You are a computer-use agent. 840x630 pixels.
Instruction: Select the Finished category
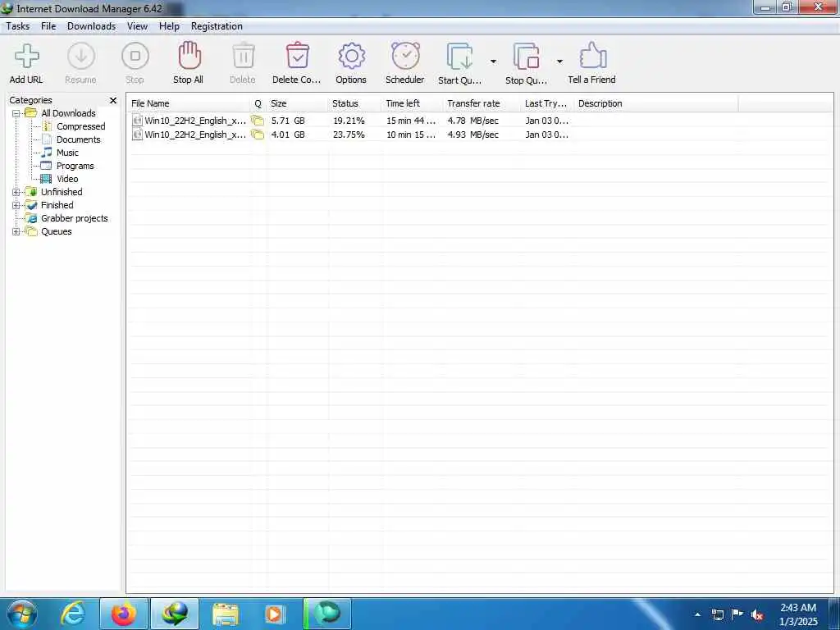pos(57,205)
